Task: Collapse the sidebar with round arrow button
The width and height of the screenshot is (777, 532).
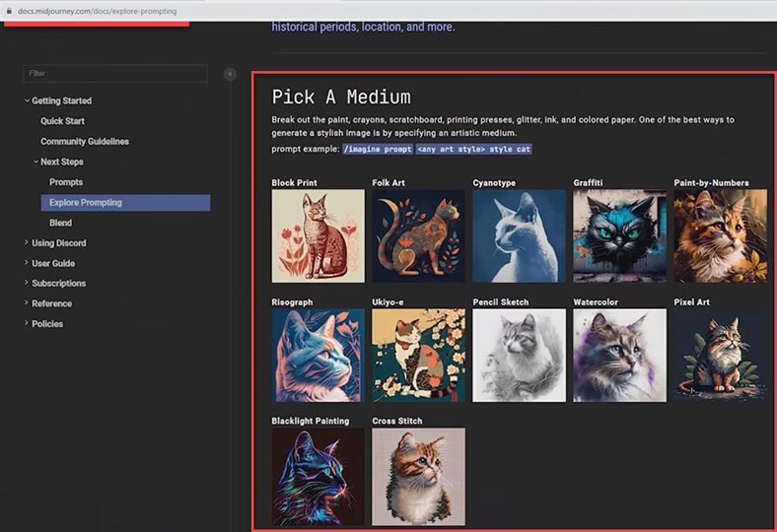Action: 230,74
